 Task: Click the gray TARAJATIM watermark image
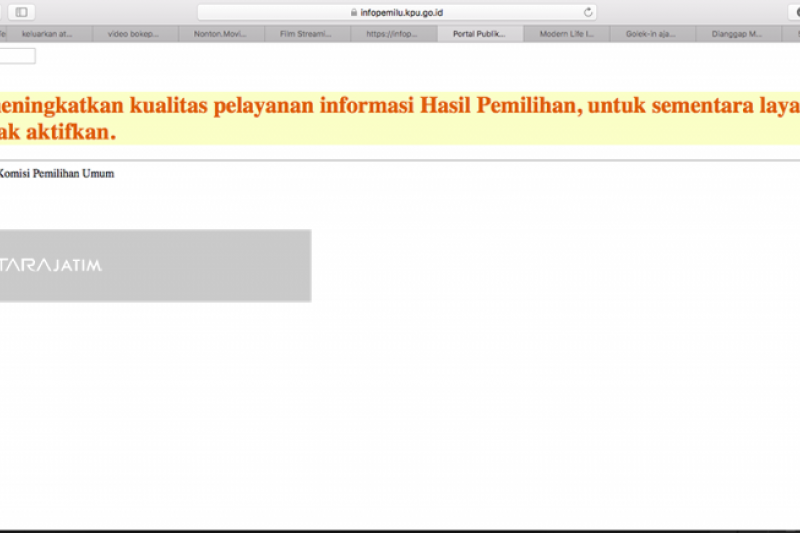tap(156, 266)
